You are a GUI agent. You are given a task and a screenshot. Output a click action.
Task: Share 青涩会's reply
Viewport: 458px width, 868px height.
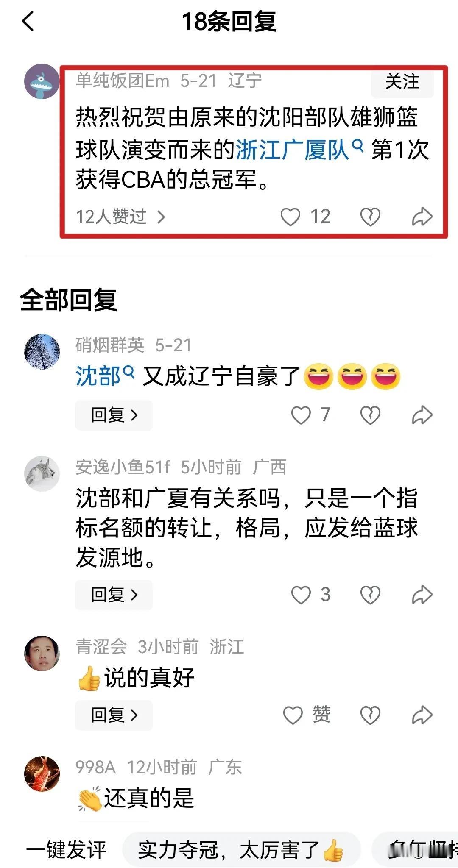422,715
